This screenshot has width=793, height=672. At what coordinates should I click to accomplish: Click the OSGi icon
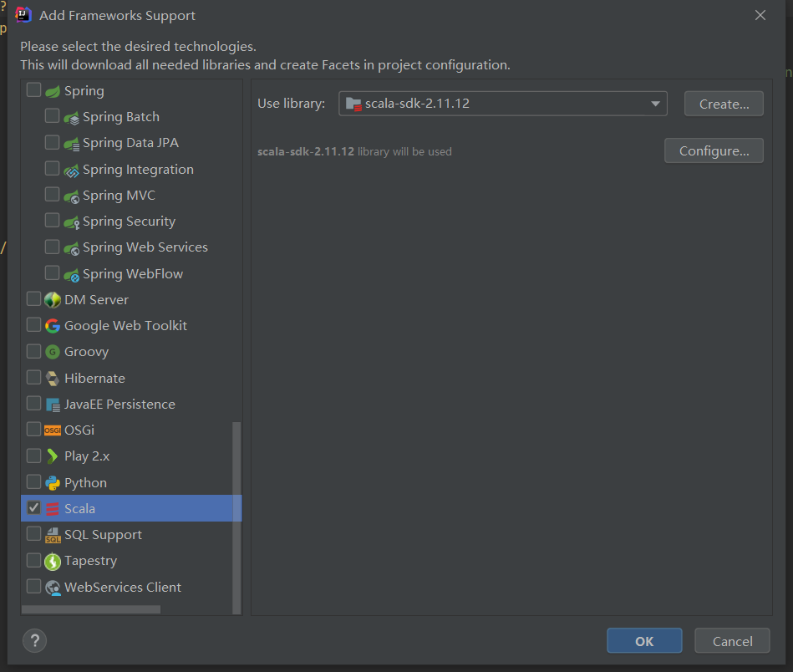(x=53, y=430)
